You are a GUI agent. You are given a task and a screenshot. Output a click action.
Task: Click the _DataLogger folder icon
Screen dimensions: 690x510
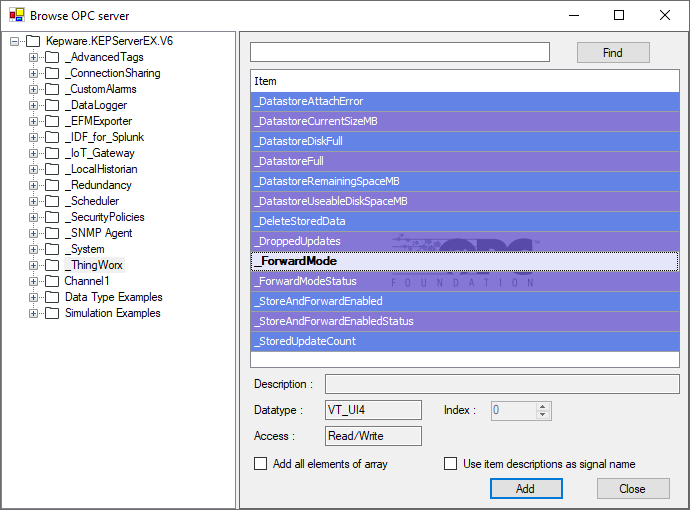[52, 105]
